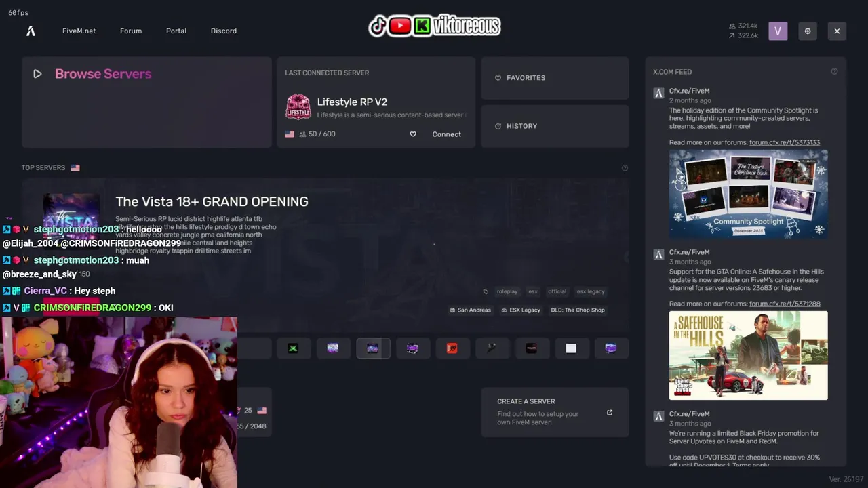Image resolution: width=868 pixels, height=488 pixels.
Task: Open the Community Spotlight image
Action: point(749,193)
